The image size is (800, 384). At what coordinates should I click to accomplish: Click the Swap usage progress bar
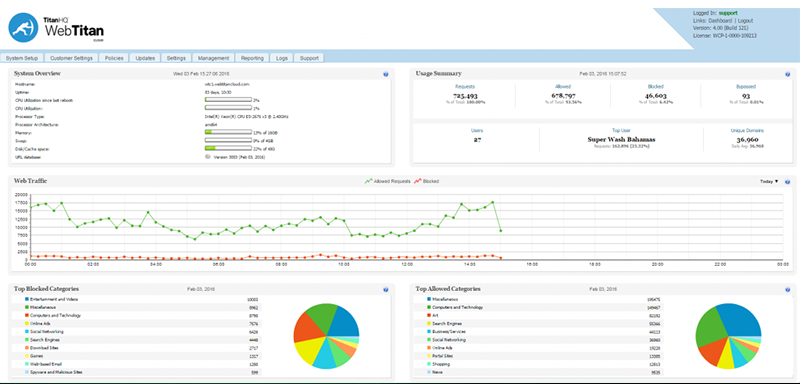(x=228, y=140)
